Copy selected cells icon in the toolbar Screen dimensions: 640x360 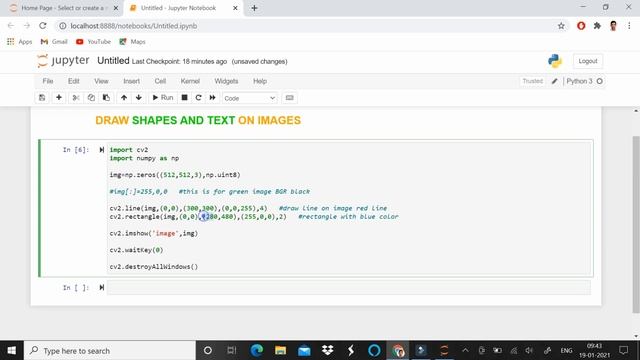[x=91, y=98]
